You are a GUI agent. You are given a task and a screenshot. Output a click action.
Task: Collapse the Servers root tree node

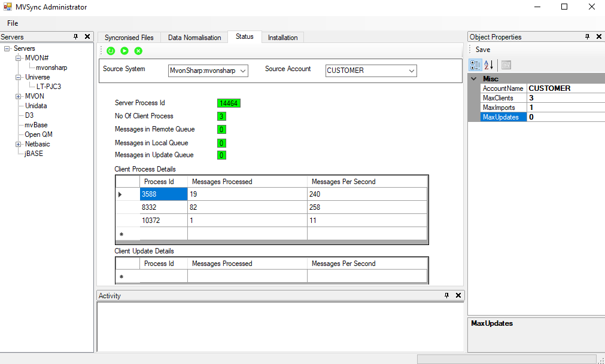pyautogui.click(x=7, y=48)
